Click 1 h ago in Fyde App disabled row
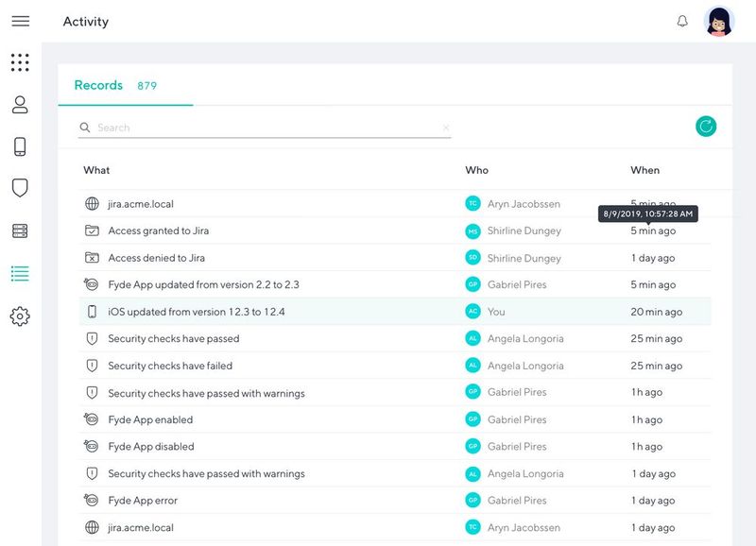The width and height of the screenshot is (756, 546). [x=647, y=447]
